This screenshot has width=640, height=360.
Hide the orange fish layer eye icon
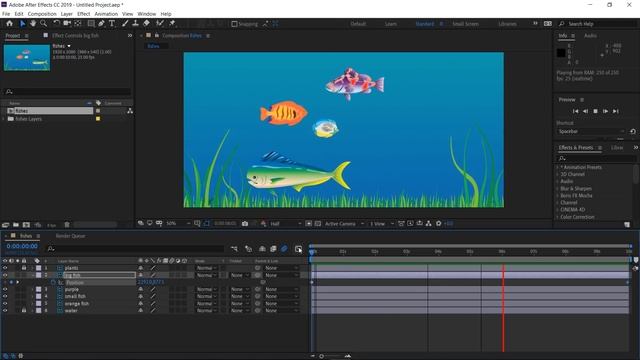click(5, 304)
